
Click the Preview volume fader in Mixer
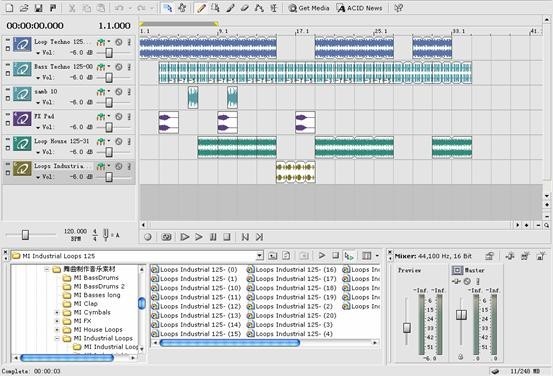click(407, 328)
